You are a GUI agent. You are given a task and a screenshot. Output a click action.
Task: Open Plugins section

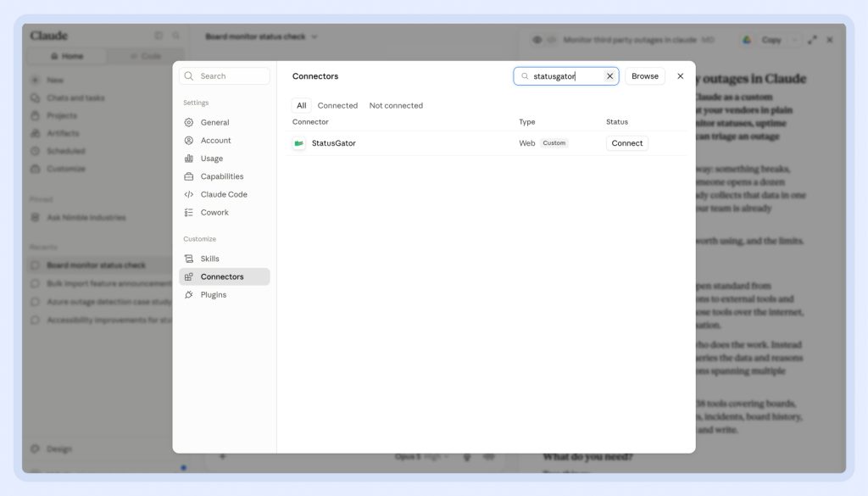224,294
